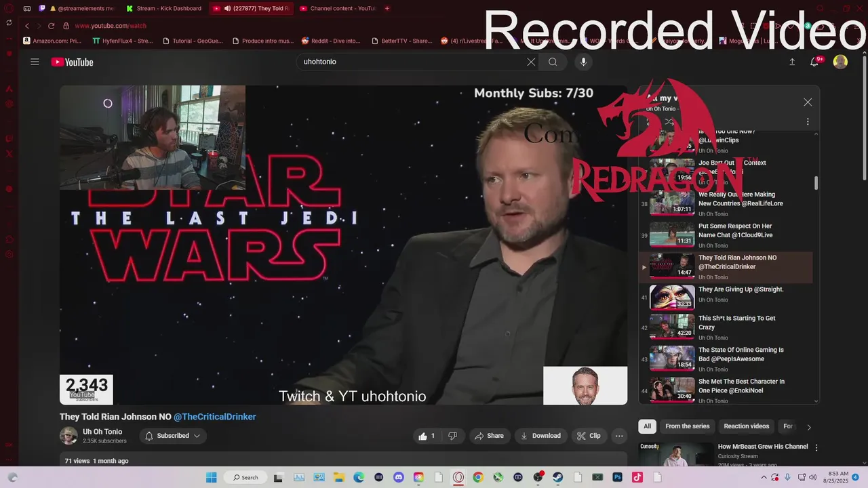Go back in browser history
Image resolution: width=868 pixels, height=488 pixels.
(27, 26)
